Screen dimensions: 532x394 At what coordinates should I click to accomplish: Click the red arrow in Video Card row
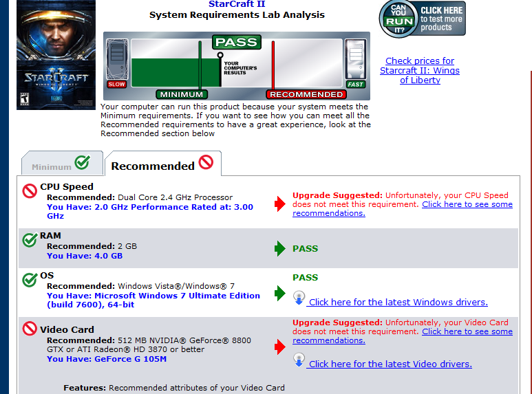280,347
